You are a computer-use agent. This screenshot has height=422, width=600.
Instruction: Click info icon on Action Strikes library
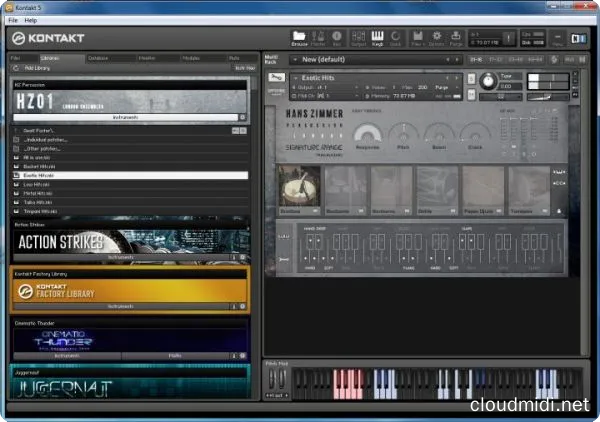233,257
